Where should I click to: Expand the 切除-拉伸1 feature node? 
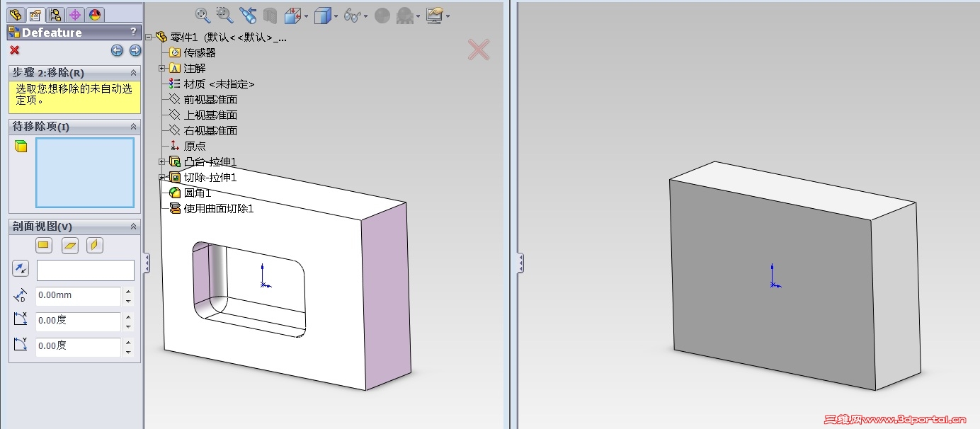(x=161, y=177)
